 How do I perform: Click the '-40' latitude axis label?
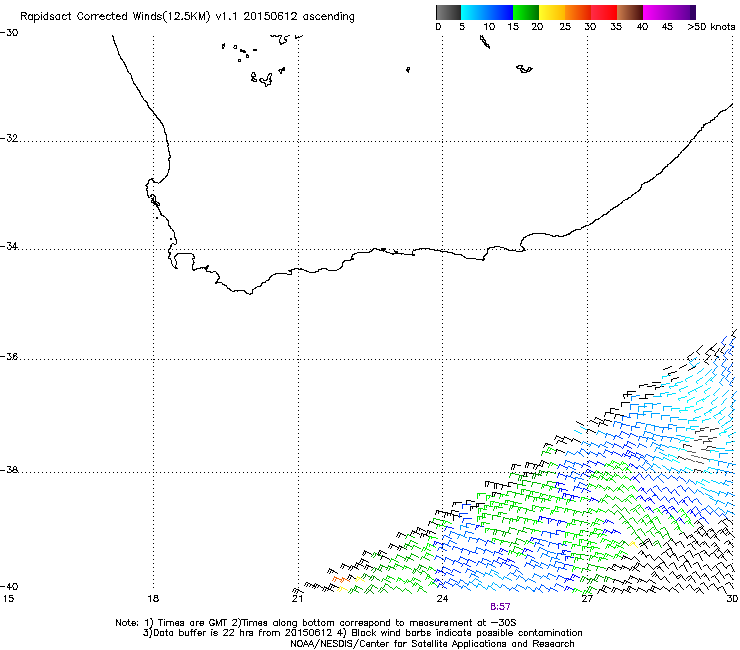pyautogui.click(x=9, y=586)
